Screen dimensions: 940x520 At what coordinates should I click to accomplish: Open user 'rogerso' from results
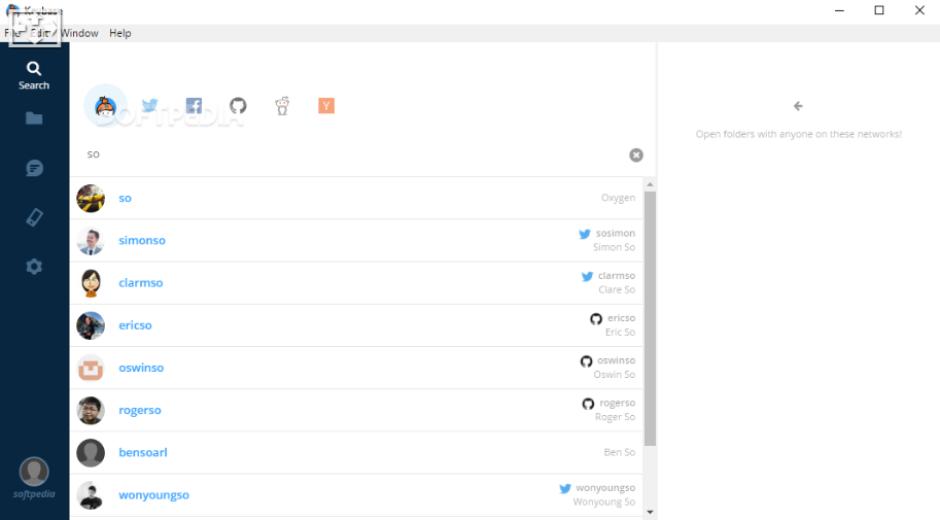pyautogui.click(x=357, y=410)
